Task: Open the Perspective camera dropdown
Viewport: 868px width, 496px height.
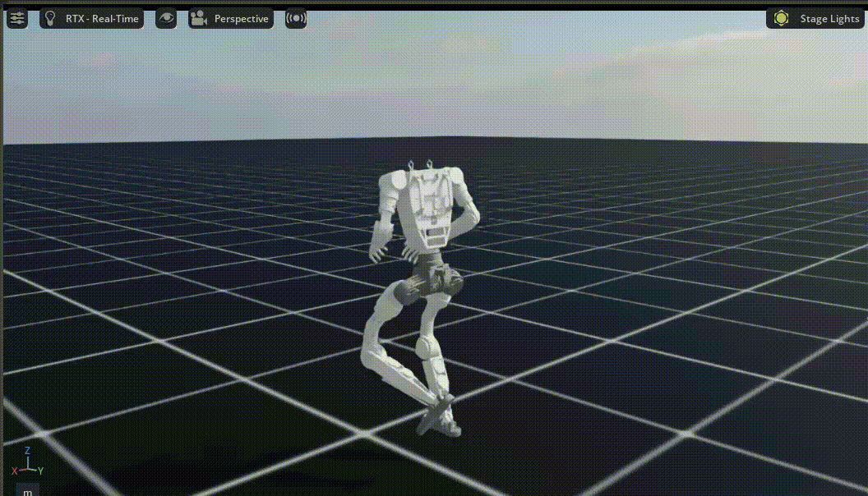Action: (240, 18)
